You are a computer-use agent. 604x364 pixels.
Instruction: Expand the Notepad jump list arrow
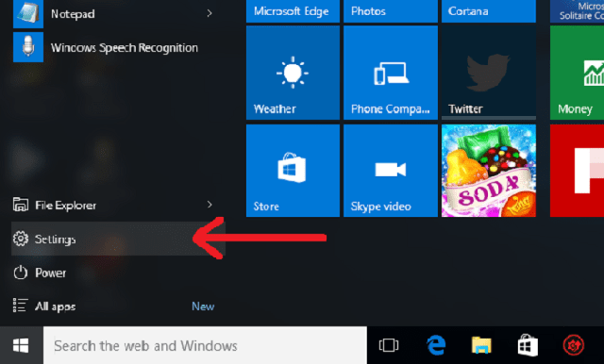point(210,13)
